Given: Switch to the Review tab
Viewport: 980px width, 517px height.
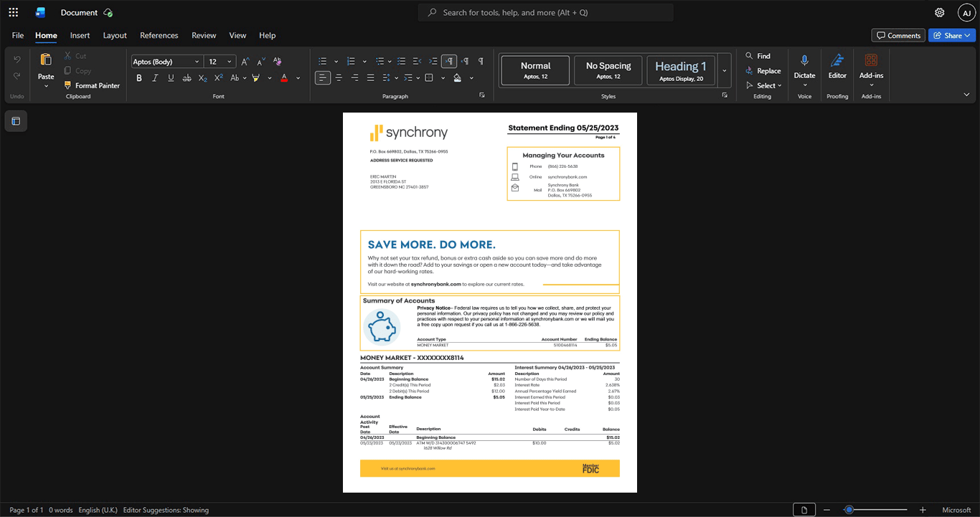Looking at the screenshot, I should 204,35.
